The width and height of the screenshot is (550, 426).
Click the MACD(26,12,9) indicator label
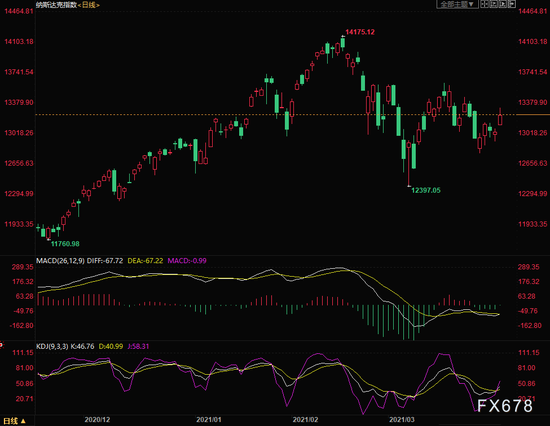coord(60,261)
